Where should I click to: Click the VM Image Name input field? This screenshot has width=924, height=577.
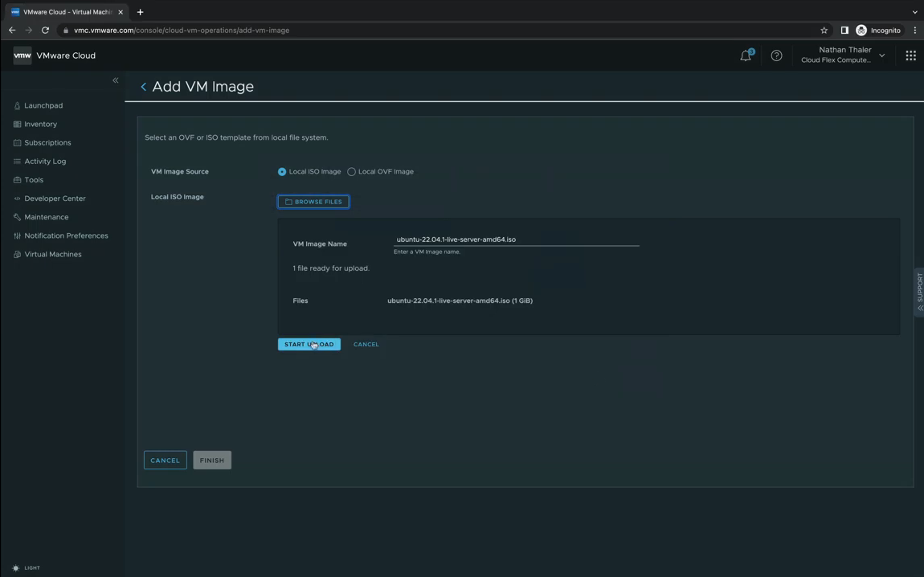516,239
